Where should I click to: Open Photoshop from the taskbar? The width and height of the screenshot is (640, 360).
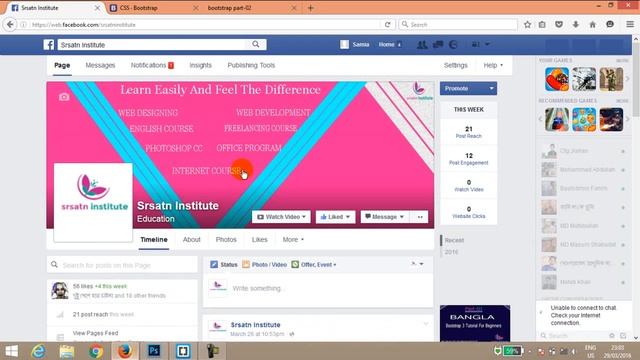[154, 351]
